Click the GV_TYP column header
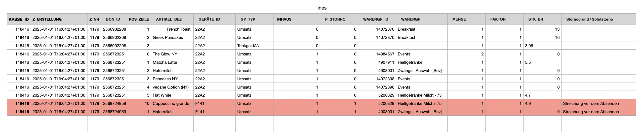 click(248, 19)
